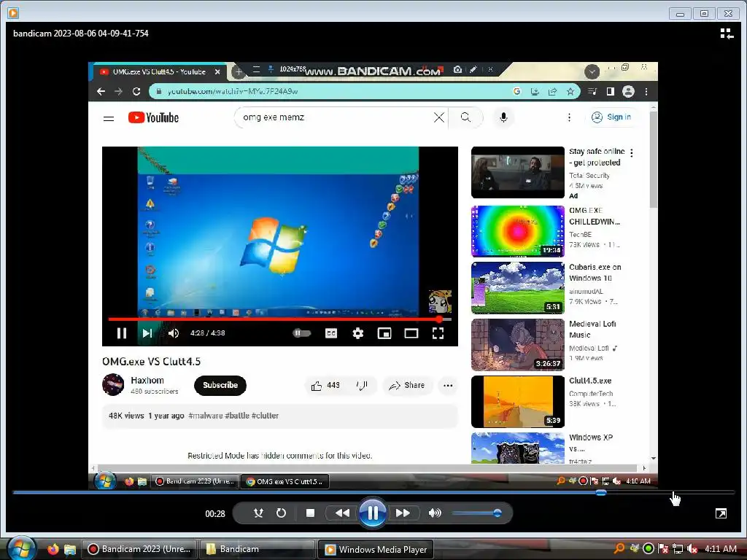Screen dimensions: 747x560
Task: Click the recorded Chrome address bar URL
Action: click(233, 91)
